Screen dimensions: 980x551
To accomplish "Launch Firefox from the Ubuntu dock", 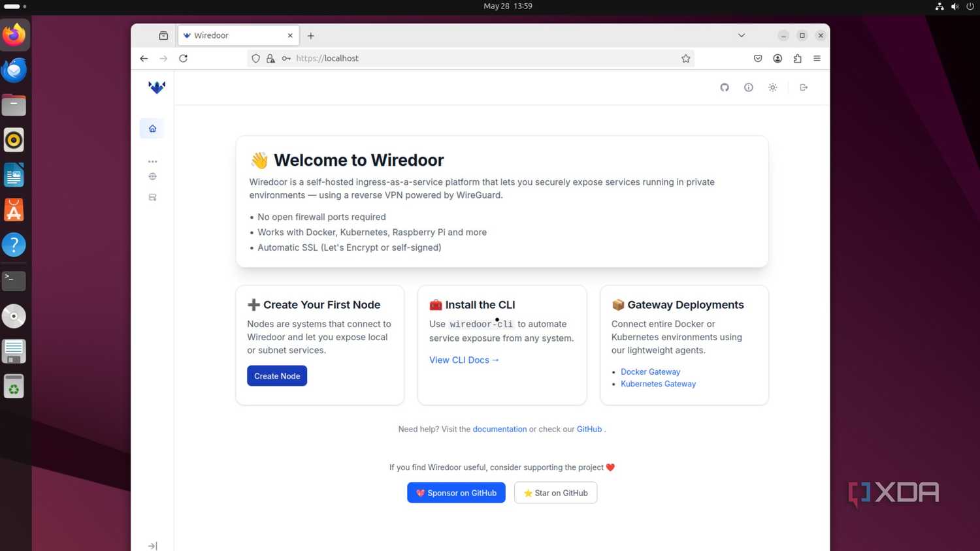I will pyautogui.click(x=14, y=35).
